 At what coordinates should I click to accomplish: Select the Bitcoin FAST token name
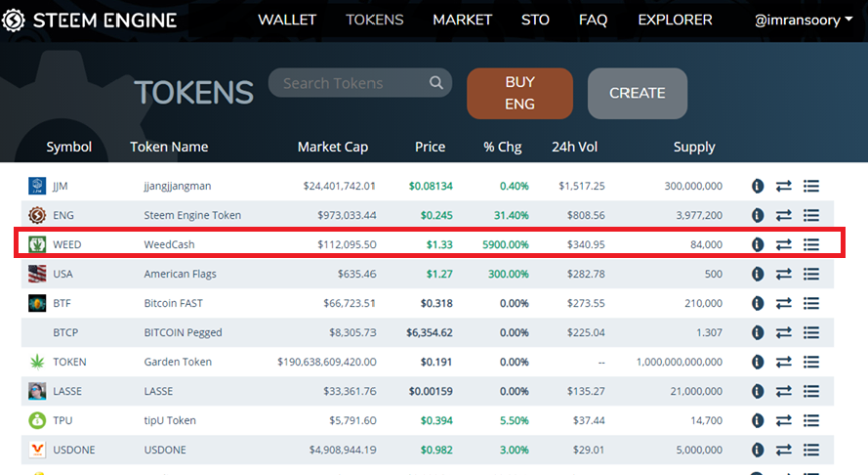coord(173,303)
